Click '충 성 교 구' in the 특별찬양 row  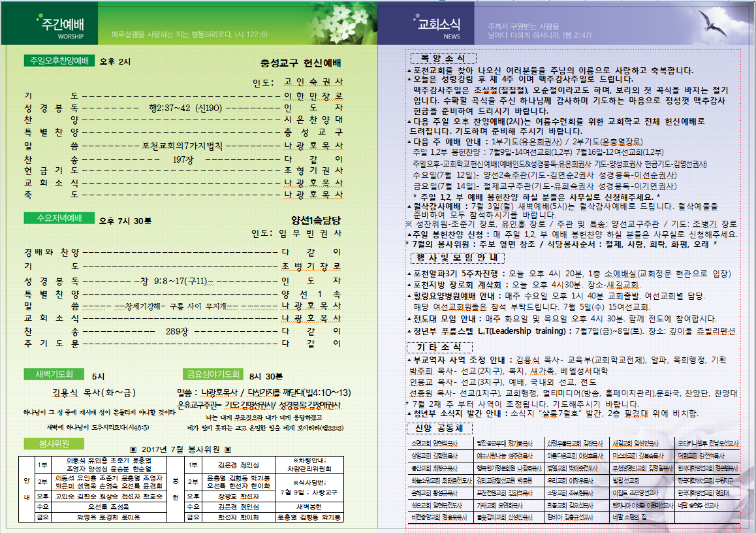[x=313, y=132]
